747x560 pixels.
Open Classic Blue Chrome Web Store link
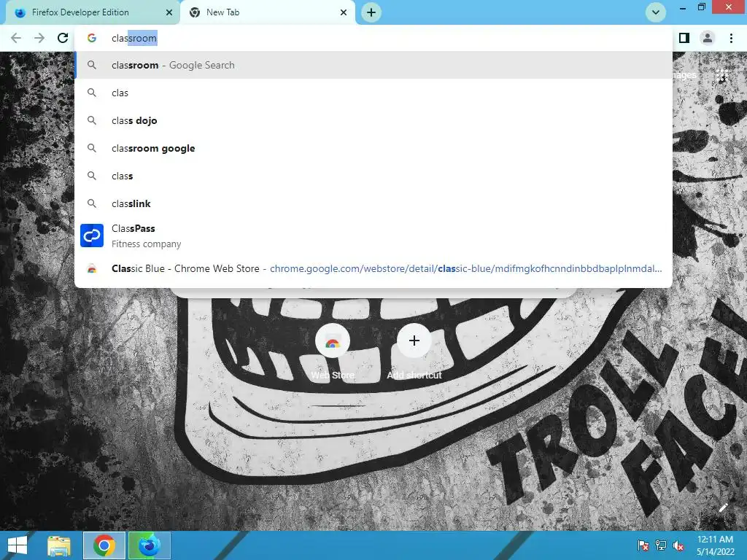373,268
